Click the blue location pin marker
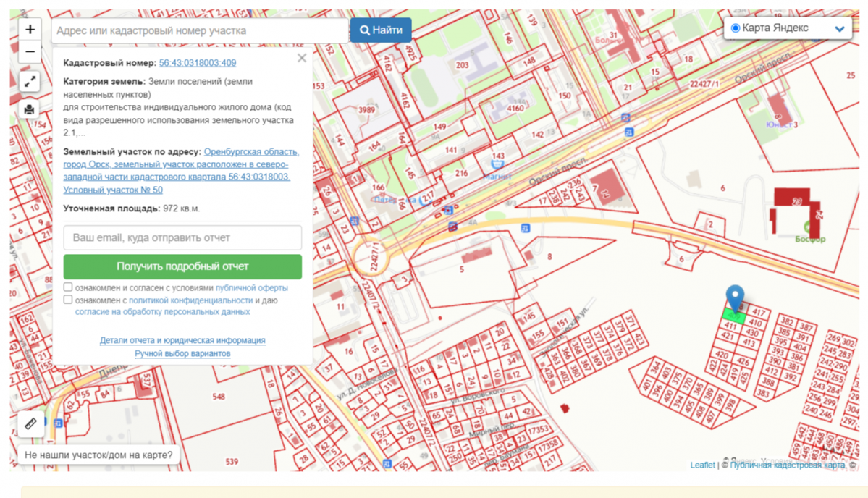The image size is (868, 498). click(735, 297)
